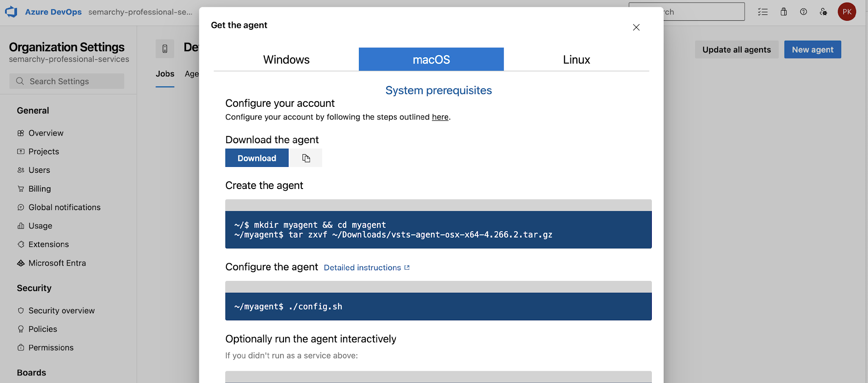Click the Azure DevOps logo icon
Screen dimensions: 868x383
click(11, 12)
